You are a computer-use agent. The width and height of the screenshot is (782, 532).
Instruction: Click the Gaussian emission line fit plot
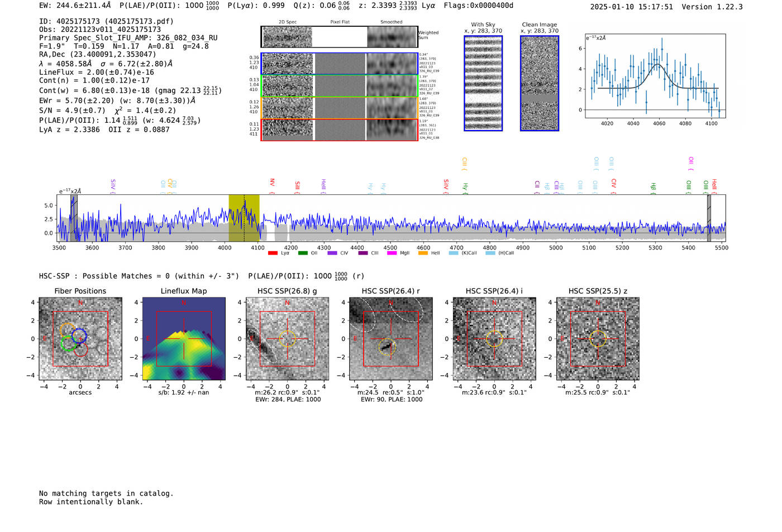click(x=655, y=76)
